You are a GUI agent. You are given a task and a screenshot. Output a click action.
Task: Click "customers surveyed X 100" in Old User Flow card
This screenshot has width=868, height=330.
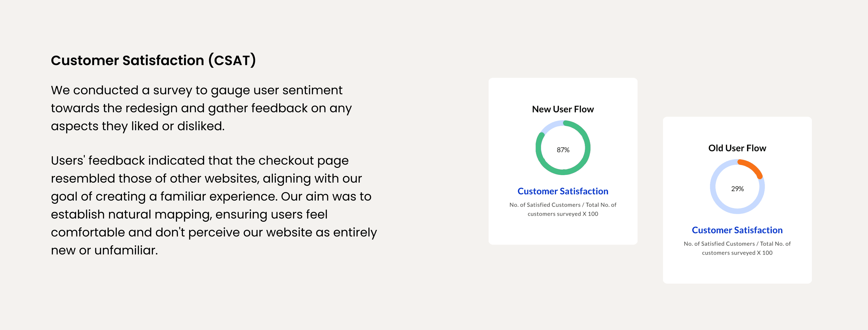737,252
